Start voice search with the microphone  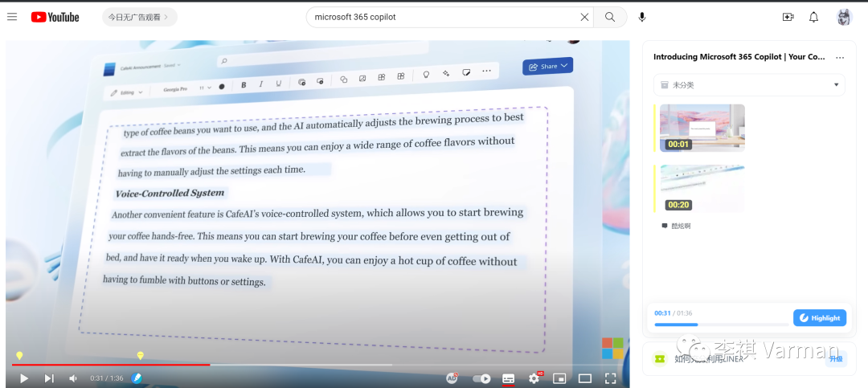[642, 17]
